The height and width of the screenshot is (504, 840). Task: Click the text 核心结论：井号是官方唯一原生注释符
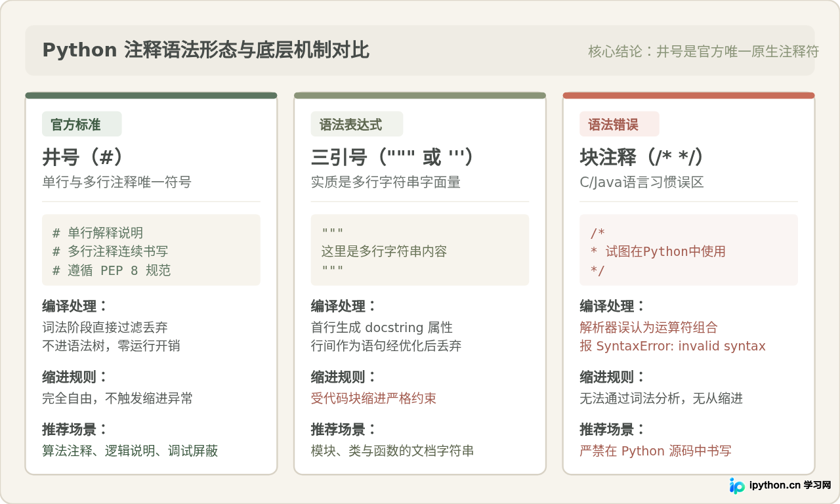[703, 51]
